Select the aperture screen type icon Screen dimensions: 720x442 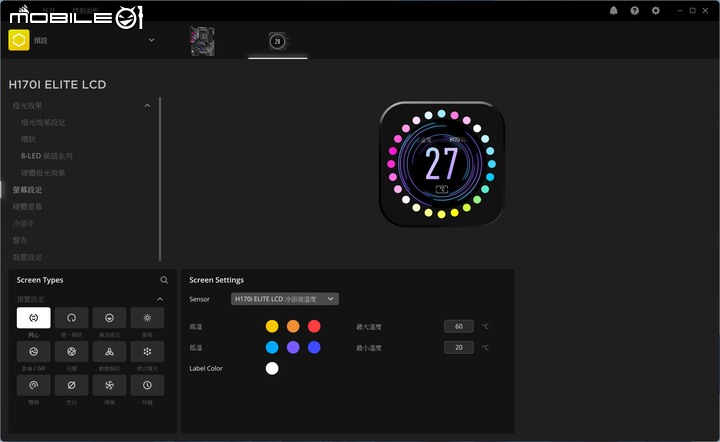point(72,352)
